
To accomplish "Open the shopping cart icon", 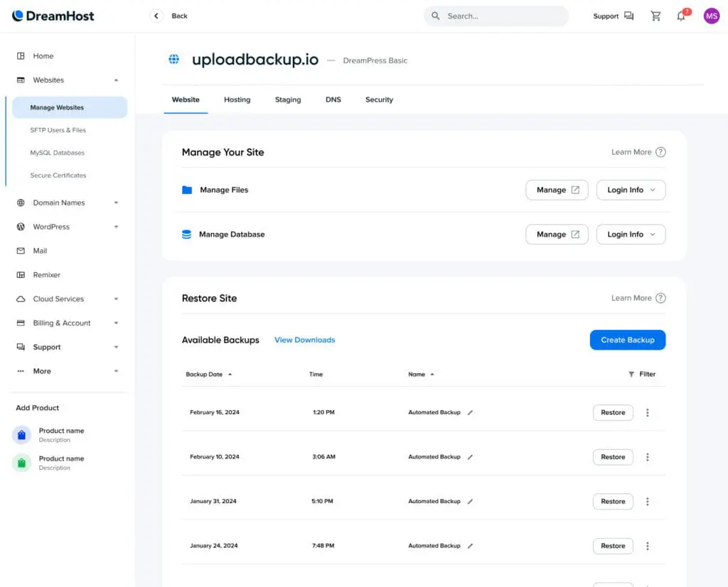I will point(655,16).
